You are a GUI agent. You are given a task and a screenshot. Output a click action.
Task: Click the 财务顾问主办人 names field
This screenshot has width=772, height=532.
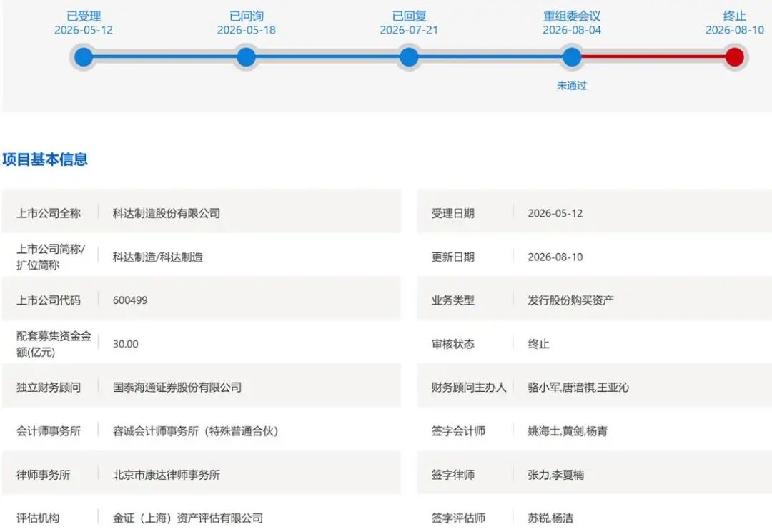578,387
